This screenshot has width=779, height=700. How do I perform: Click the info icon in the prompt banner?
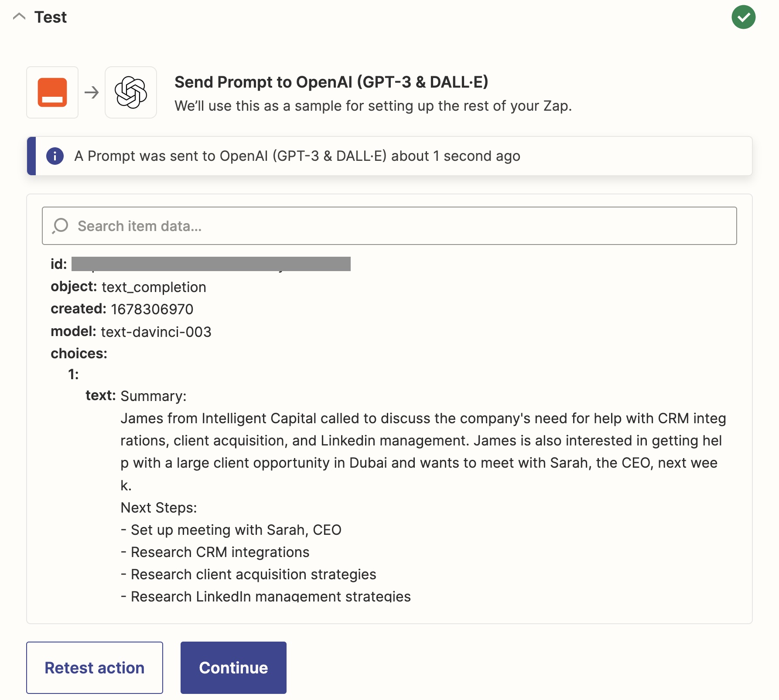tap(55, 156)
